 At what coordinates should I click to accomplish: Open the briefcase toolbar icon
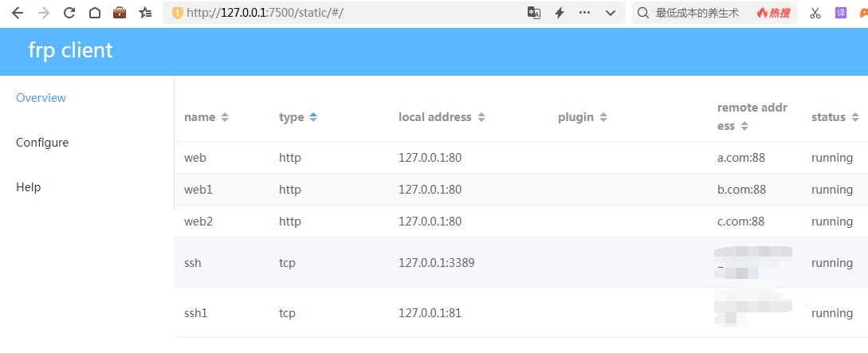tap(120, 13)
